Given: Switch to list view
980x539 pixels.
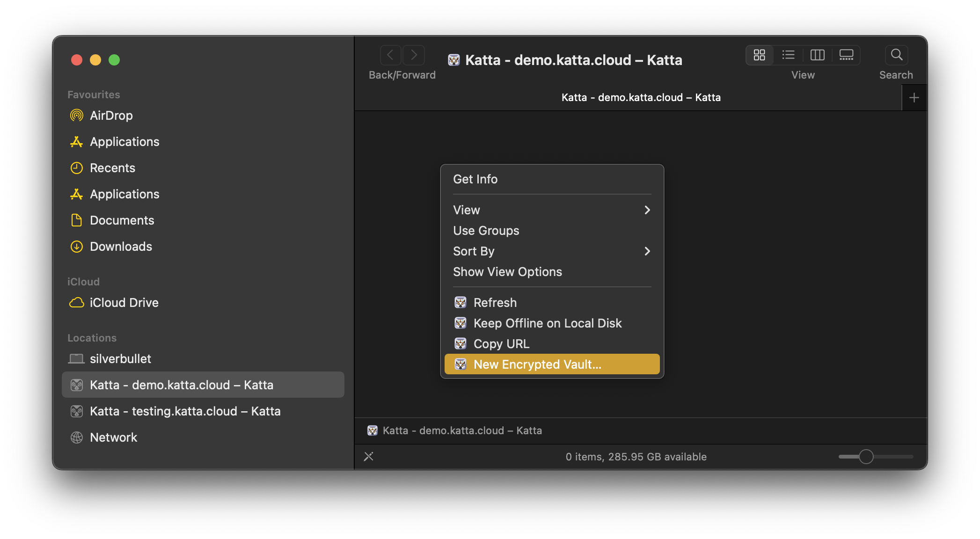Looking at the screenshot, I should [x=789, y=55].
